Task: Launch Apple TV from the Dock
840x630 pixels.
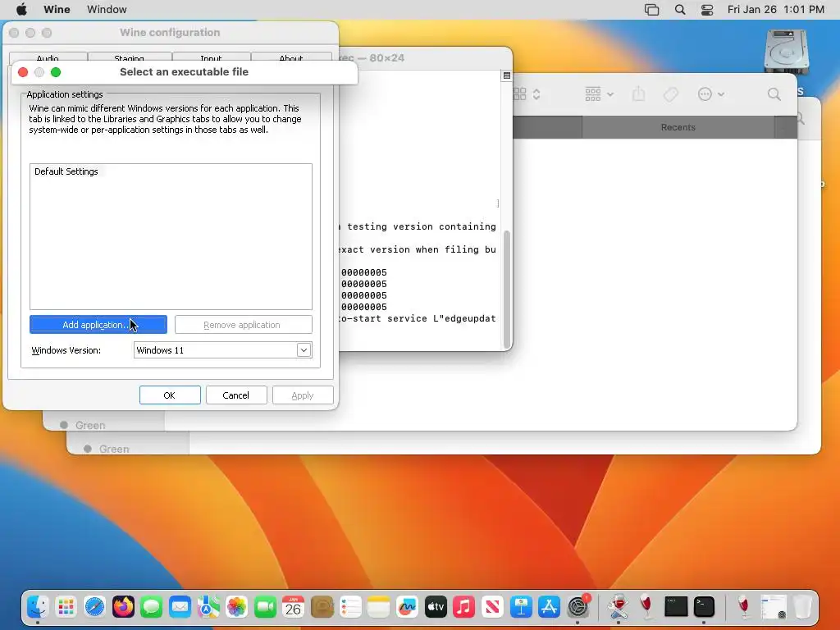Action: [x=436, y=607]
